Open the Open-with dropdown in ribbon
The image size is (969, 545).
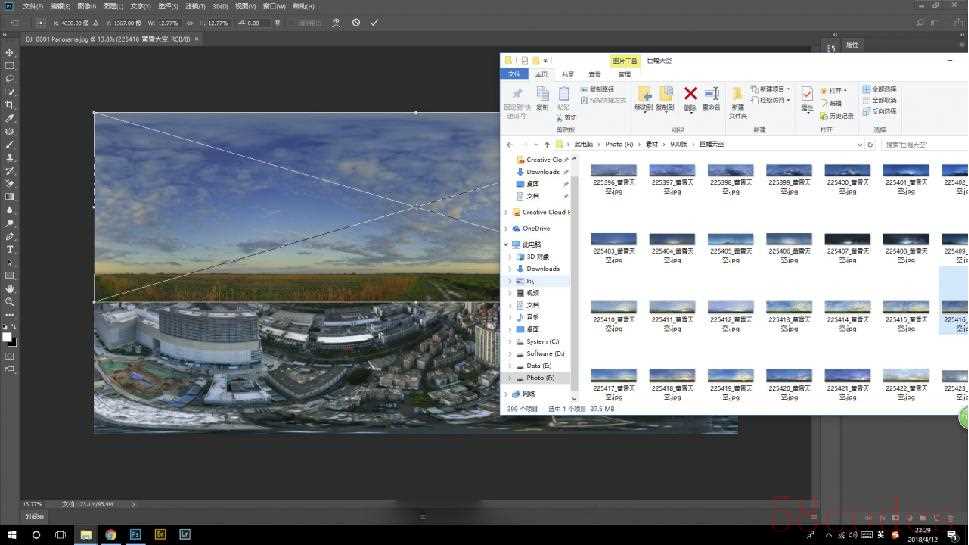[x=845, y=91]
